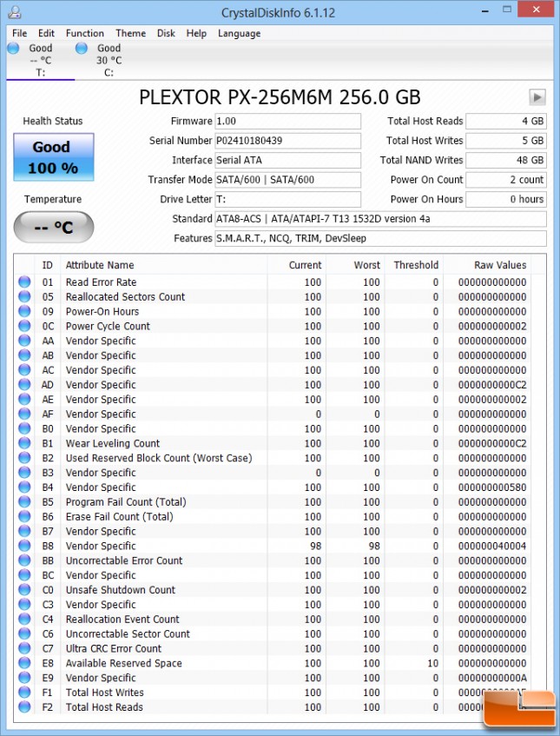Click the Transfer Mode SATA/600 field

coord(288,180)
